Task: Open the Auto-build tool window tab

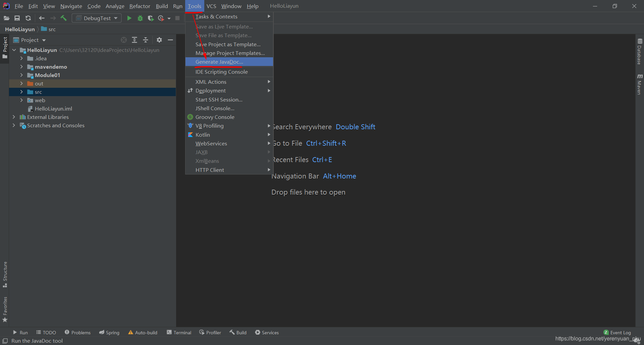Action: click(143, 332)
